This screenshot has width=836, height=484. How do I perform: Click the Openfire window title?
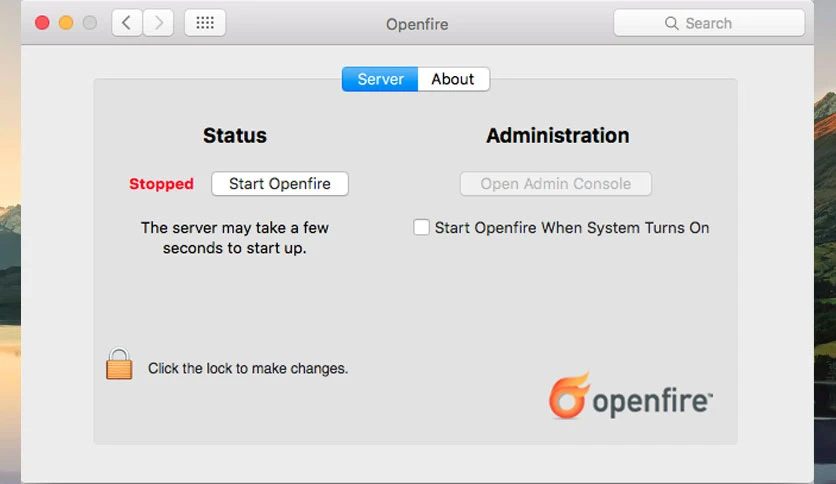pyautogui.click(x=417, y=24)
